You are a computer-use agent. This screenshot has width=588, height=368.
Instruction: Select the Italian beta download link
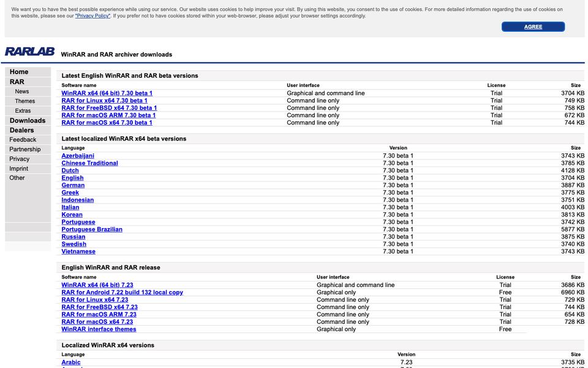[70, 207]
